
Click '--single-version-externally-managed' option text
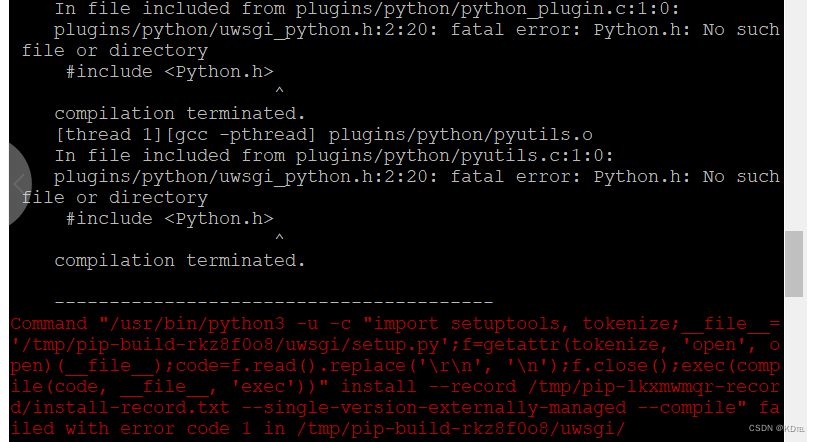(445, 407)
